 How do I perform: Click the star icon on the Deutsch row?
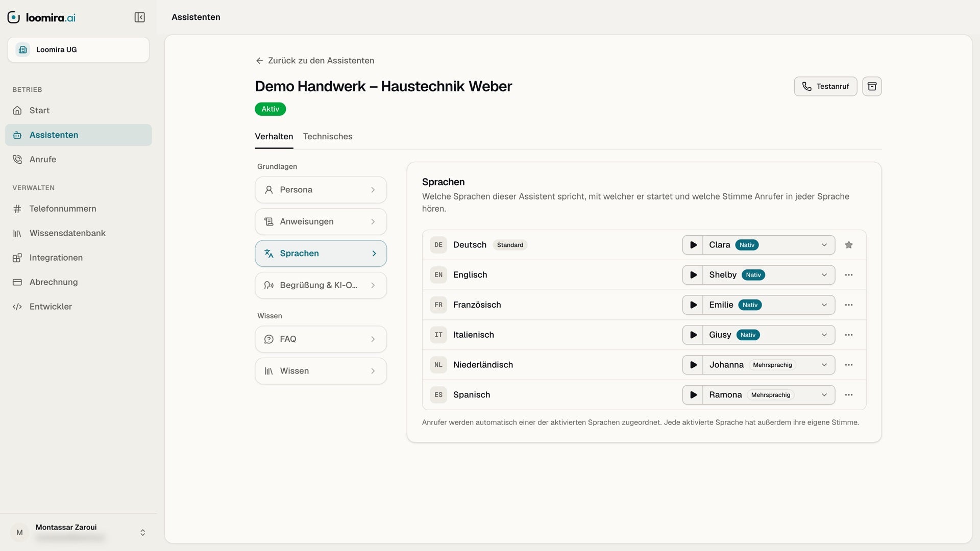[849, 245]
